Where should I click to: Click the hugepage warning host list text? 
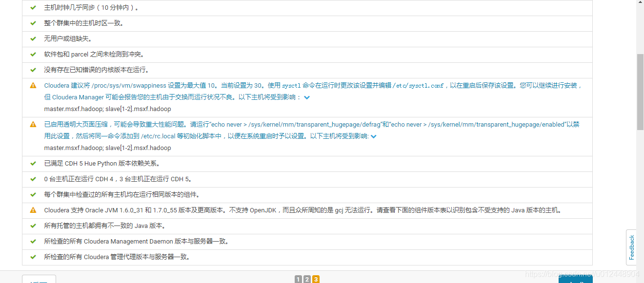[108, 148]
